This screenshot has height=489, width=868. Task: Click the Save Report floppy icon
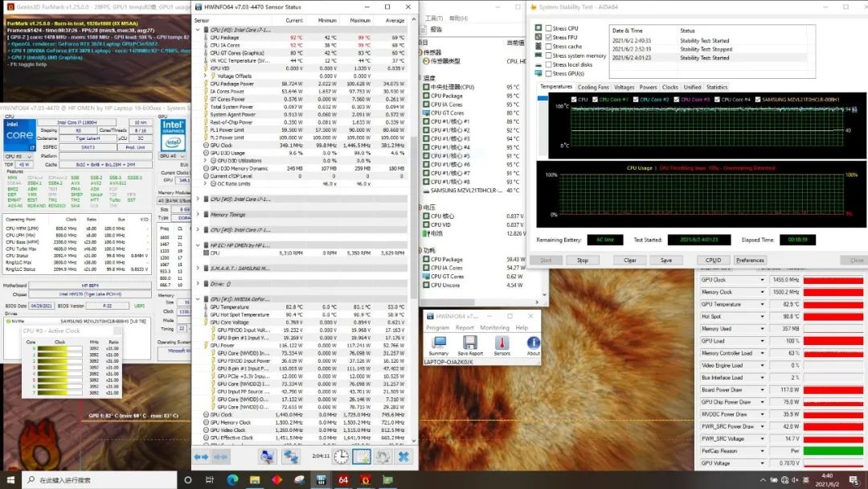click(470, 342)
